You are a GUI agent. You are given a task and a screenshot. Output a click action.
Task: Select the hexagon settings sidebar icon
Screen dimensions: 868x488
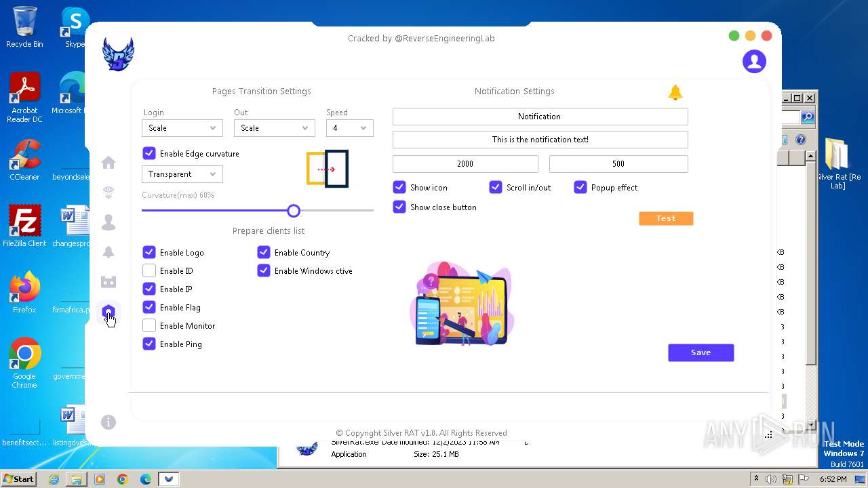[x=108, y=312]
